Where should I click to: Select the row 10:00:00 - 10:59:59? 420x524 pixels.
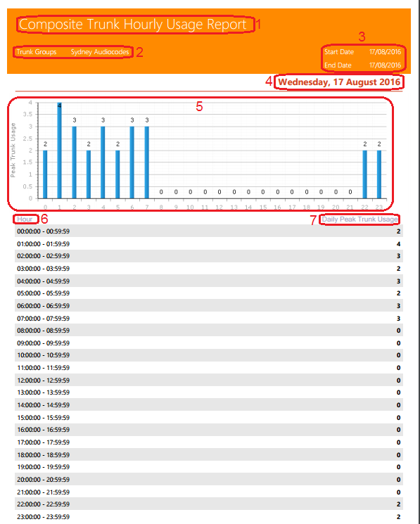coord(209,355)
